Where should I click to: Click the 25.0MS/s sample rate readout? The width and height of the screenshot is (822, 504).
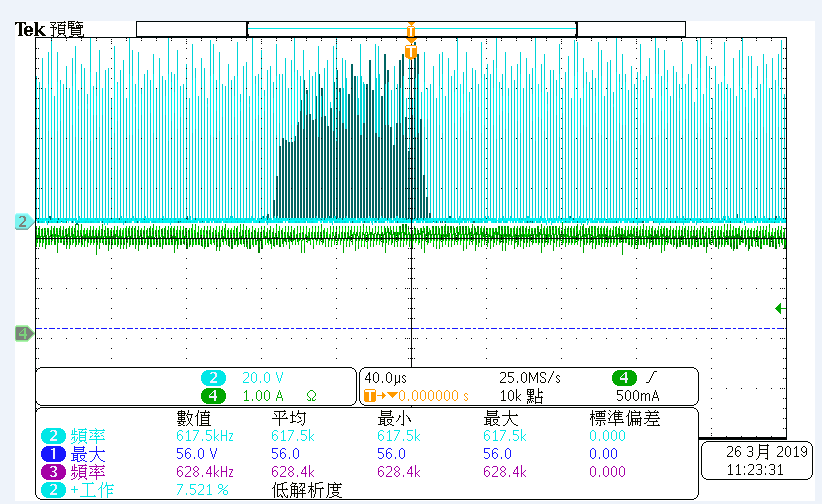529,378
